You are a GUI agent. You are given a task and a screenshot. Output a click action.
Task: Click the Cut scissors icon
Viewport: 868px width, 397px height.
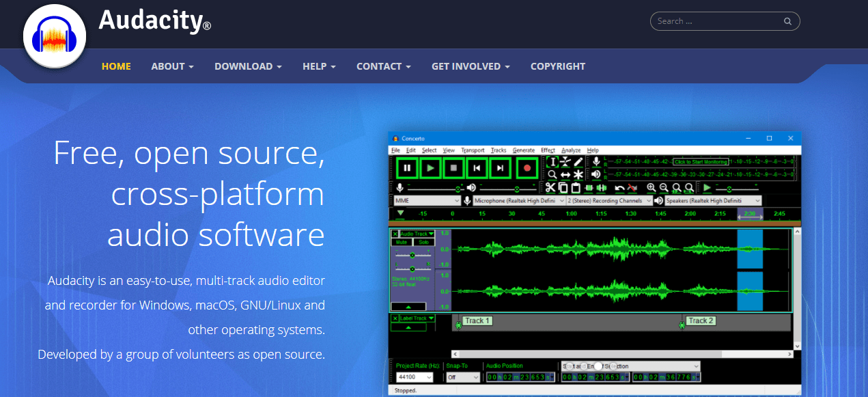click(x=550, y=188)
